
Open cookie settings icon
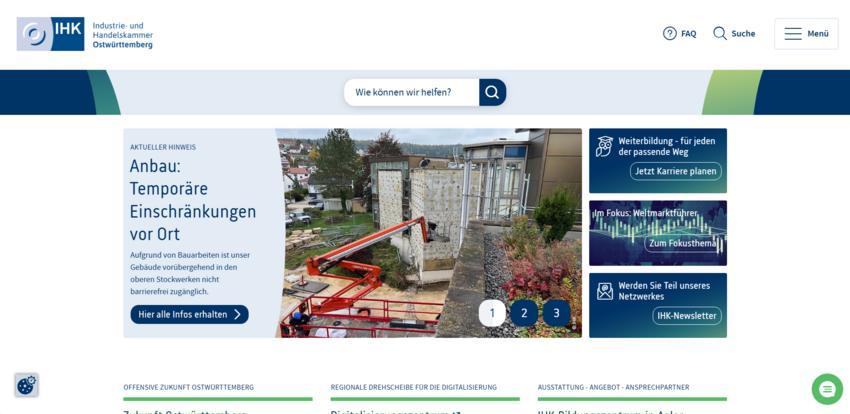click(x=26, y=385)
